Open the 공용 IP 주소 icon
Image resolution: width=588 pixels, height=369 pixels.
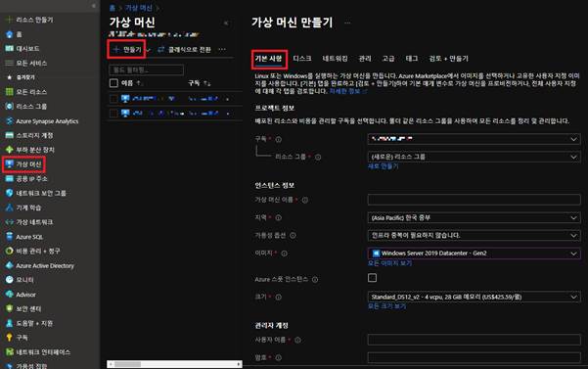(10, 178)
